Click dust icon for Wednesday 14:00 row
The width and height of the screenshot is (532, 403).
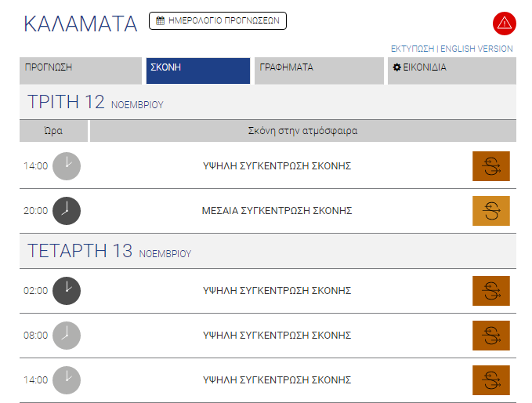[491, 380]
